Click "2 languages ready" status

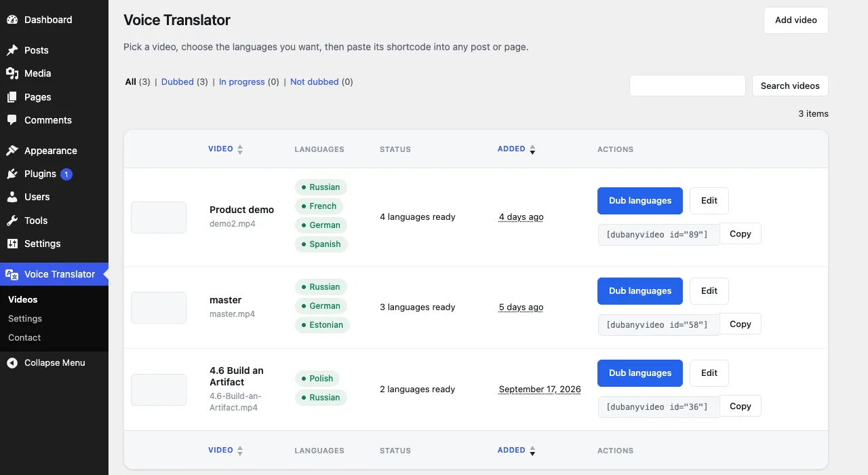pos(418,389)
